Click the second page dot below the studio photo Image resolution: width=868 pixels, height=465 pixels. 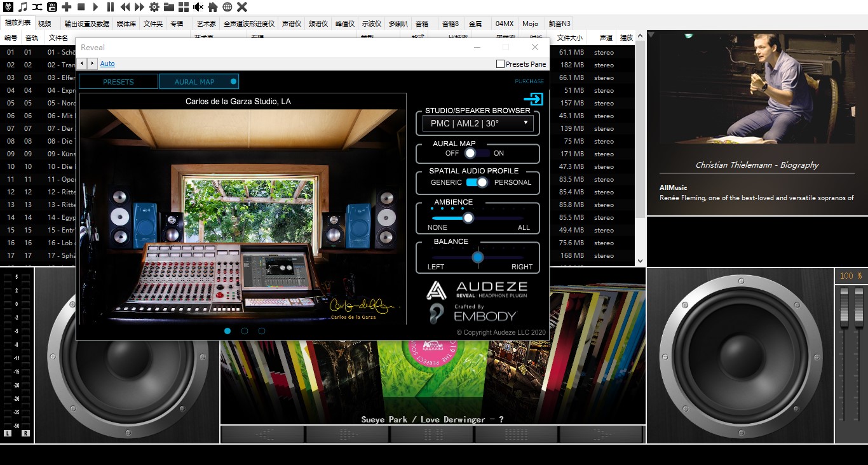coord(244,330)
